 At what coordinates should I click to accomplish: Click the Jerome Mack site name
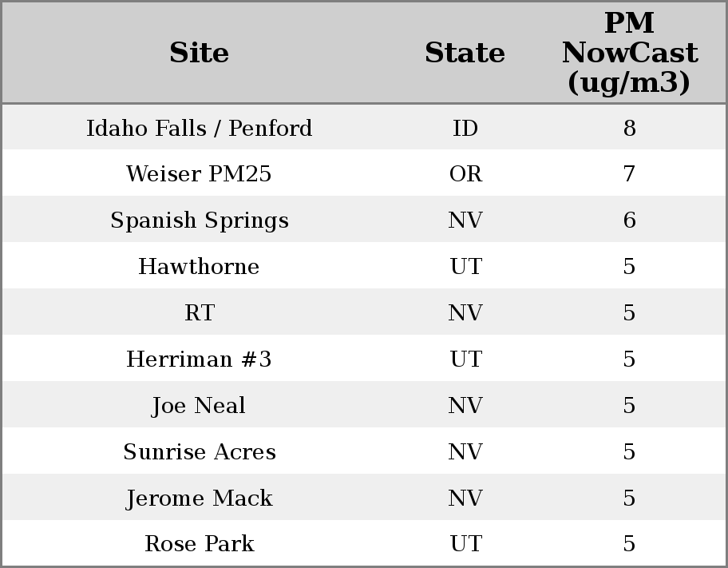[200, 498]
